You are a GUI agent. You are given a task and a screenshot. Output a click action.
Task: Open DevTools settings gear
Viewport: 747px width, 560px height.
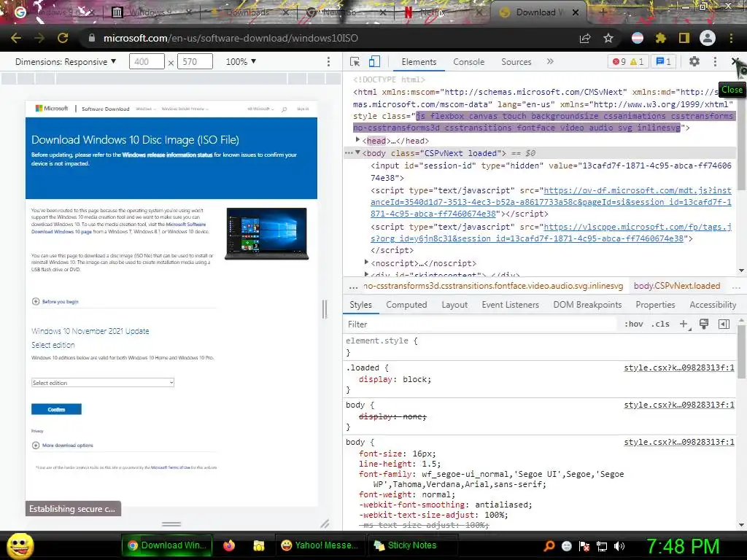[x=694, y=61]
